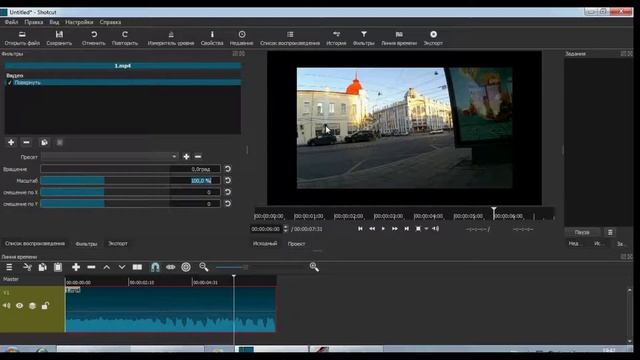This screenshot has height=360, width=640.
Task: Open the Файл menu
Action: [x=11, y=22]
